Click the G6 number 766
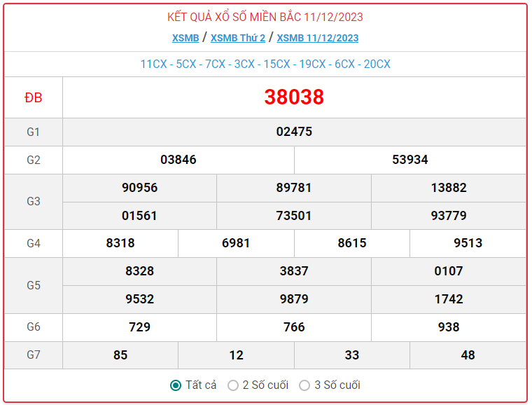 (x=294, y=327)
